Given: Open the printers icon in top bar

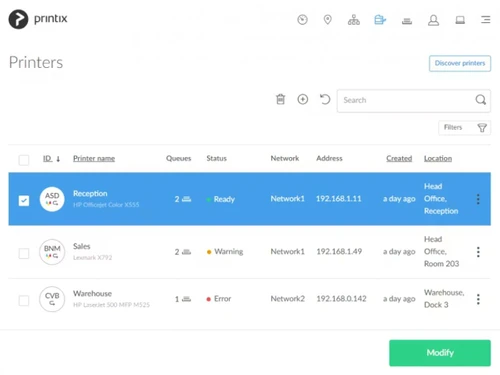Looking at the screenshot, I should 380,20.
